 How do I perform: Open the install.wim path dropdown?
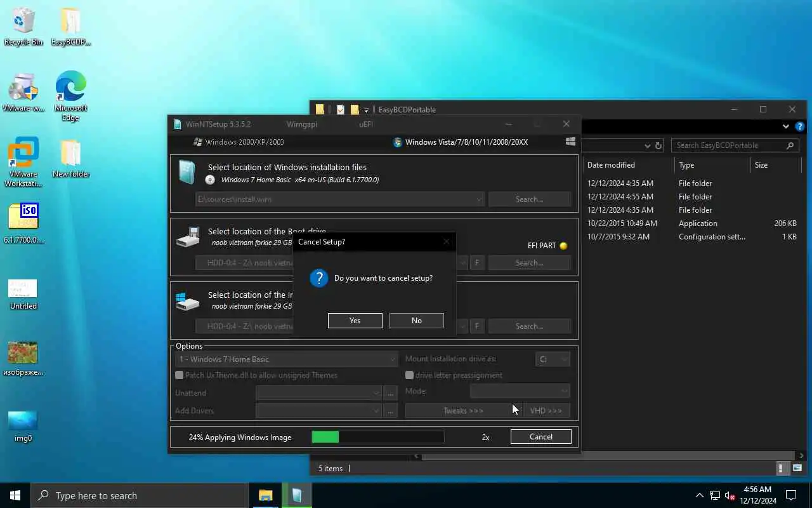tap(478, 199)
